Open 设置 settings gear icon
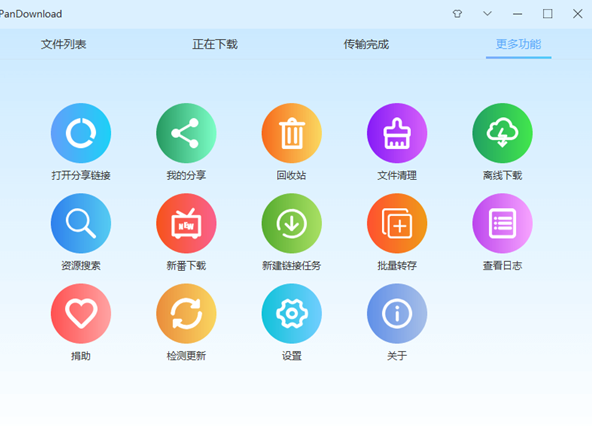Screen dimensions: 592x426 [291, 313]
